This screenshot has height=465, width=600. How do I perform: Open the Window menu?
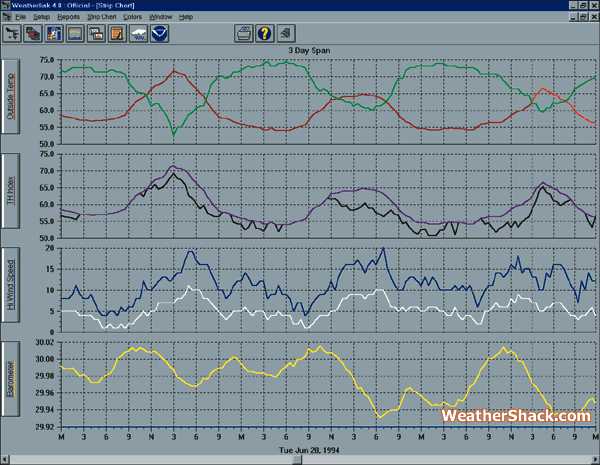pos(160,18)
